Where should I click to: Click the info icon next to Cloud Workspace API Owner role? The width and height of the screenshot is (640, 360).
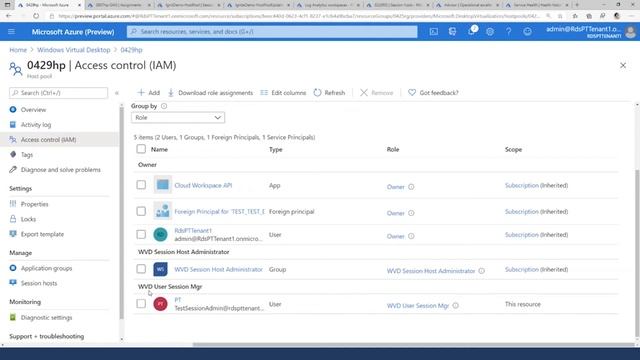coord(411,187)
